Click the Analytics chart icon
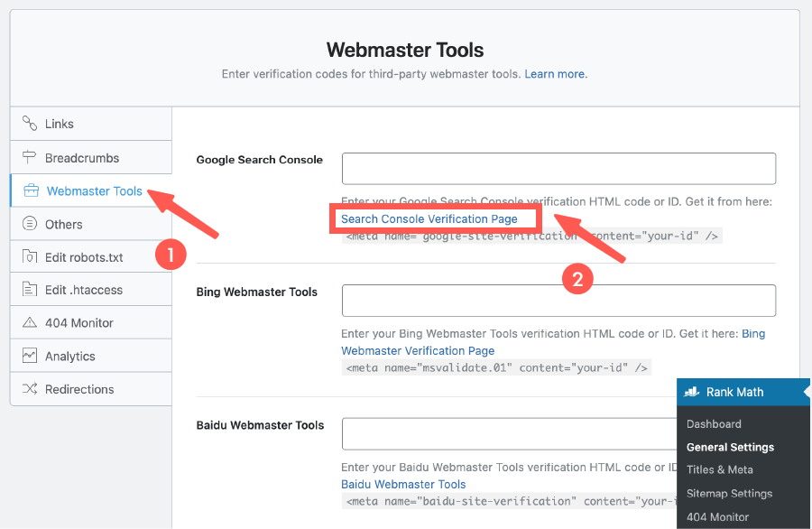Image resolution: width=812 pixels, height=529 pixels. (30, 356)
